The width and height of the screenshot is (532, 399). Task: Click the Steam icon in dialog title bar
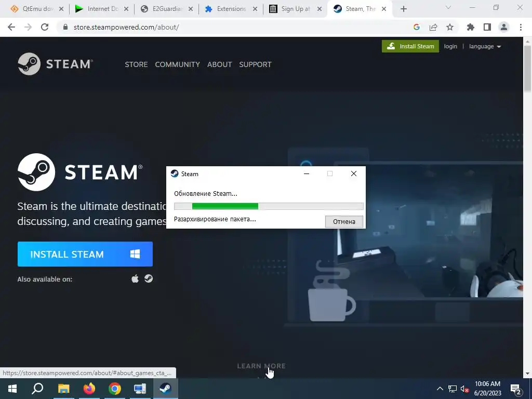click(x=175, y=174)
